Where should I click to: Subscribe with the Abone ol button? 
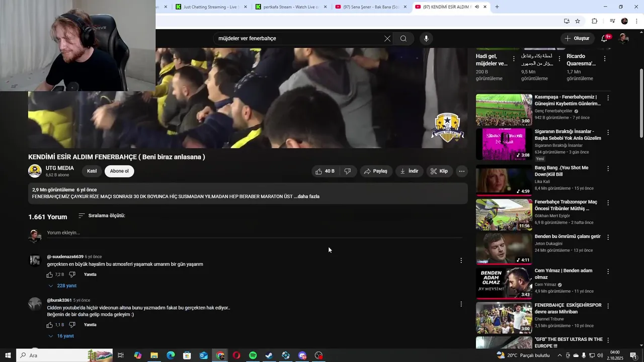[x=119, y=171]
